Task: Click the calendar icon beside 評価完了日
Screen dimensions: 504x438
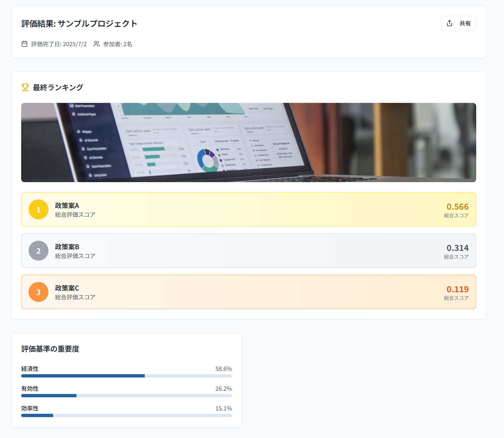Action: [24, 44]
